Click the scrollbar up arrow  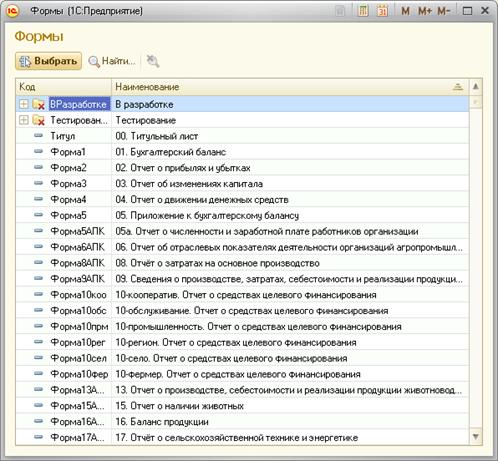pyautogui.click(x=476, y=87)
